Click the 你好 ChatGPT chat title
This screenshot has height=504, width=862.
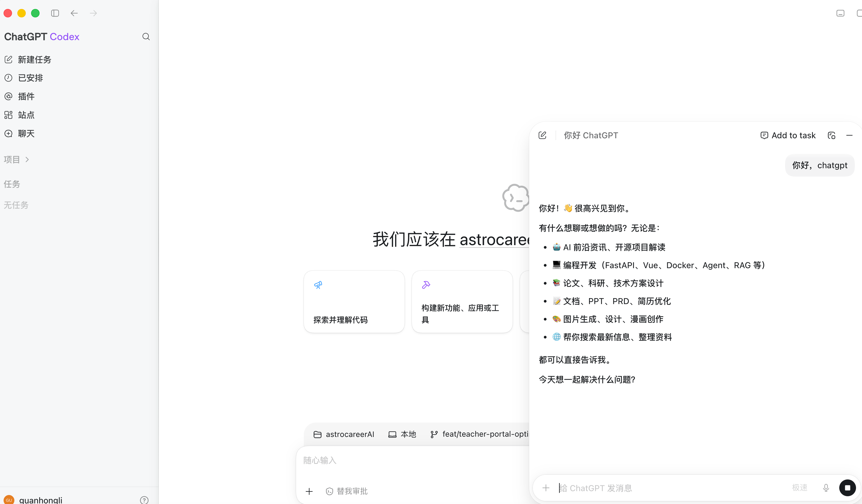pos(591,135)
